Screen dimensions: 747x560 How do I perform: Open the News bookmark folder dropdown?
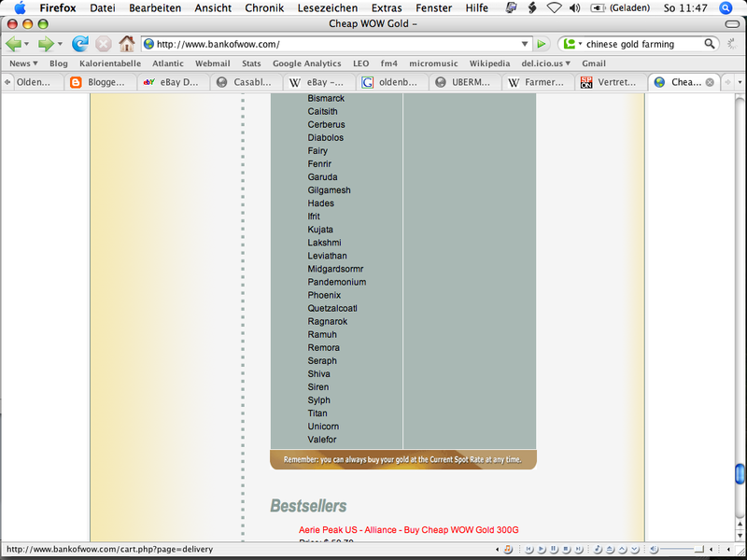pos(23,63)
